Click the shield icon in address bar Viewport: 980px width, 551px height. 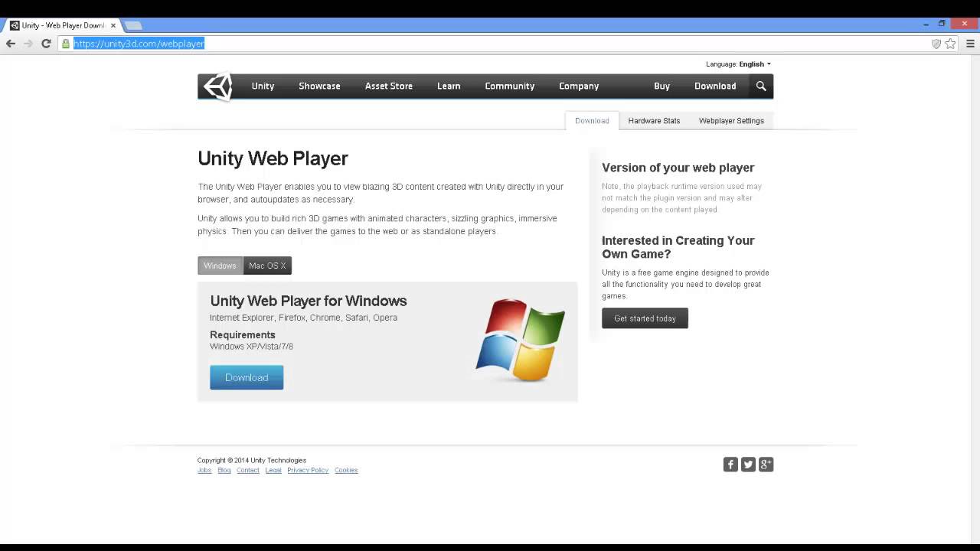[x=936, y=44]
